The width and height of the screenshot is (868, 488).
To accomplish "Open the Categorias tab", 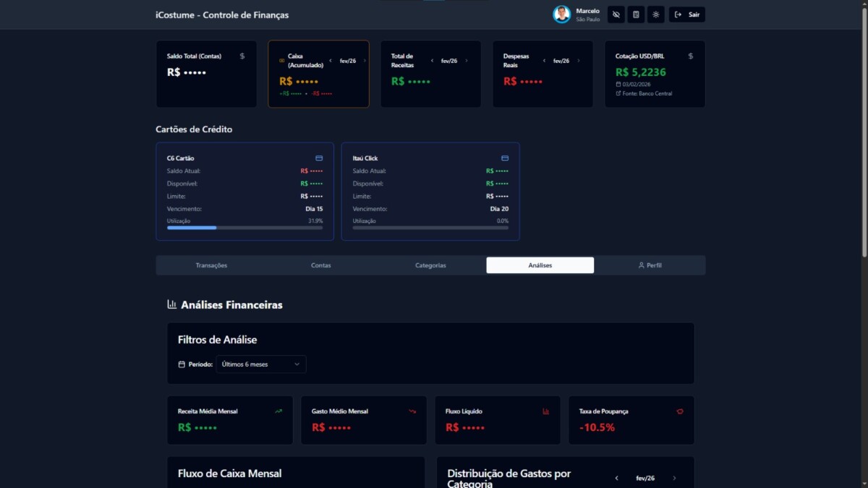I will point(430,265).
